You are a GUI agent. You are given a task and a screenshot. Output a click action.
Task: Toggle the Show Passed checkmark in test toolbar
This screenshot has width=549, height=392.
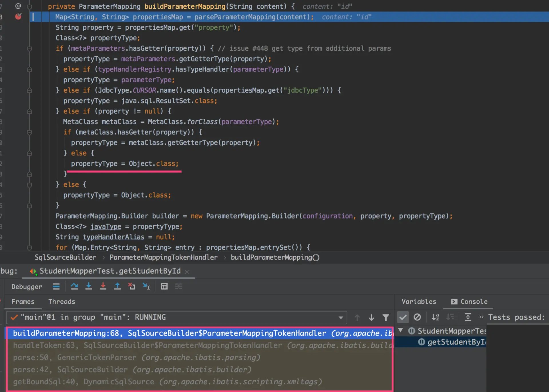(x=403, y=317)
